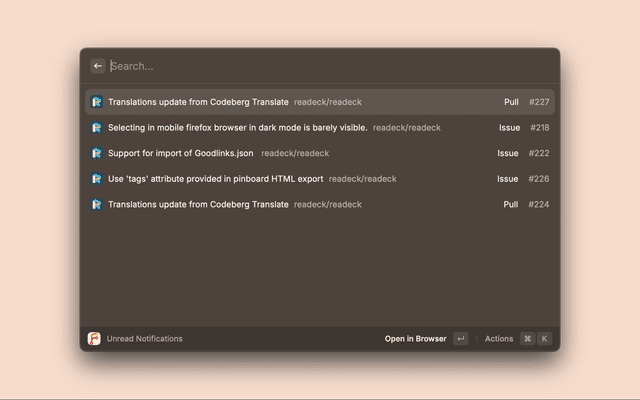Viewport: 640px width, 400px height.
Task: Click the repo icon on the Goodlinks.json import row
Action: (x=97, y=153)
